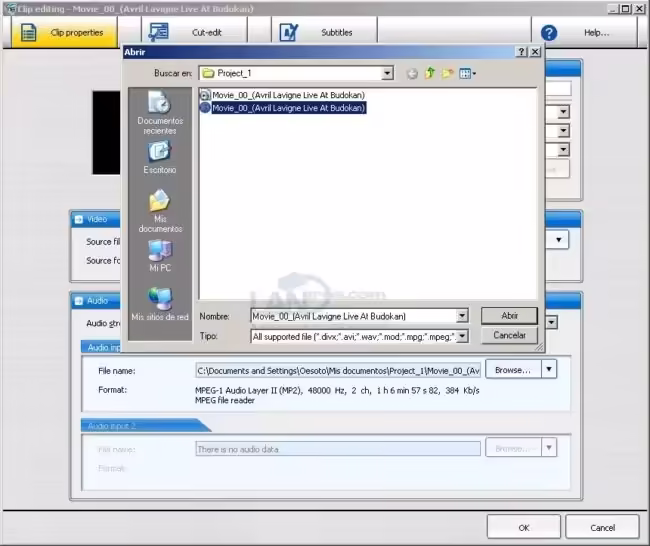
Task: Click the MPEG-1 Audio Layer II format text
Action: click(337, 391)
